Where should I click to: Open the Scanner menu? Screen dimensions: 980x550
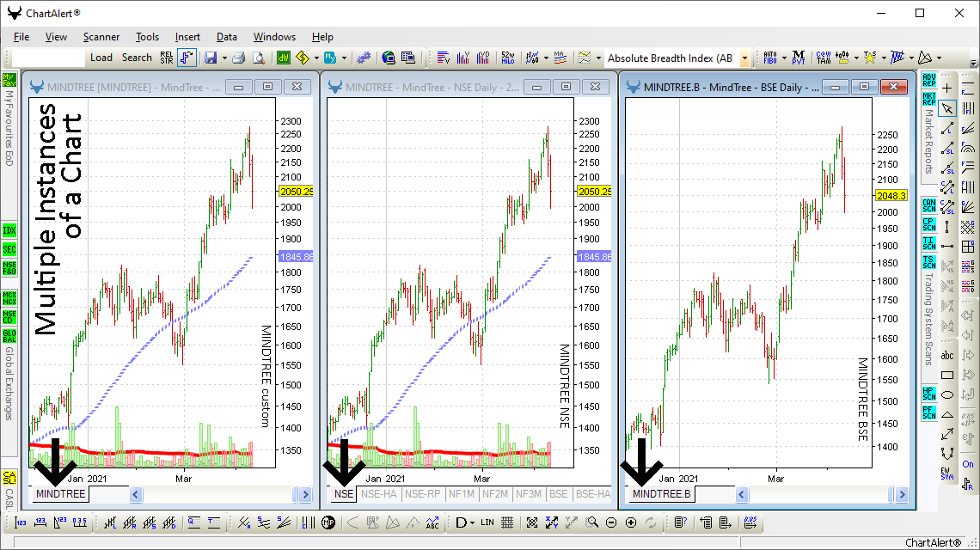click(101, 37)
